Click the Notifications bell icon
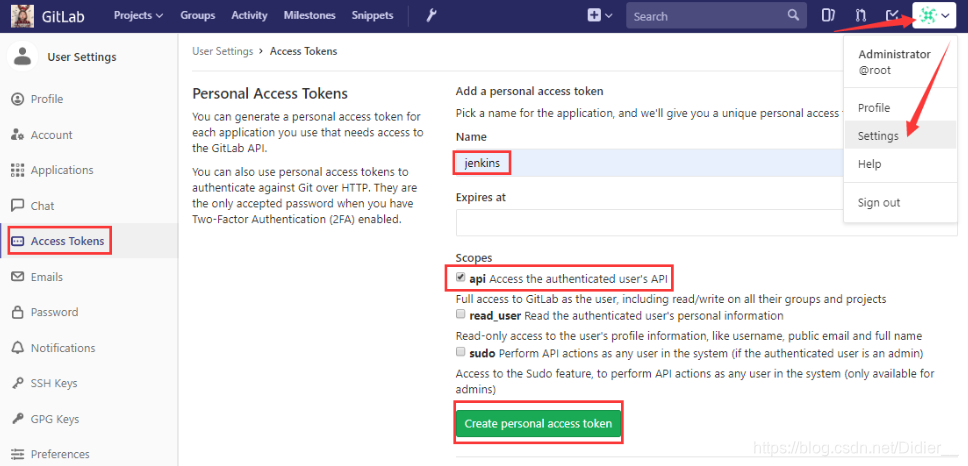Image resolution: width=968 pixels, height=466 pixels. (x=18, y=347)
